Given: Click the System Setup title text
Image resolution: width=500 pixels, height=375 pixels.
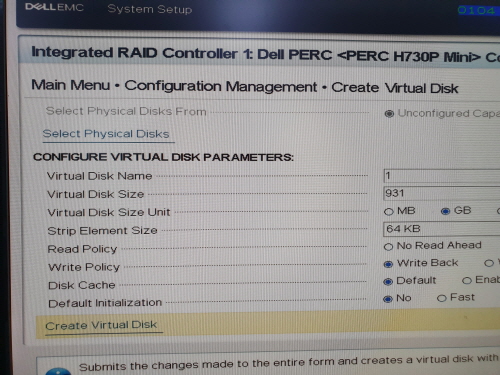Looking at the screenshot, I should [150, 9].
